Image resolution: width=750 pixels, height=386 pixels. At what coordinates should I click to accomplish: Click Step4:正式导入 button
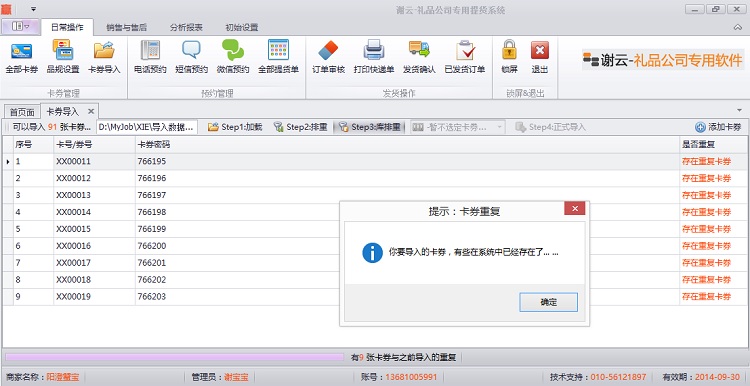pyautogui.click(x=551, y=127)
